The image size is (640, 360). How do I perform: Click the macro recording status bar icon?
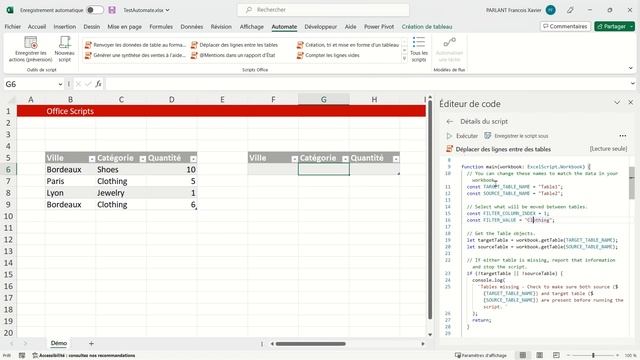click(x=22, y=356)
